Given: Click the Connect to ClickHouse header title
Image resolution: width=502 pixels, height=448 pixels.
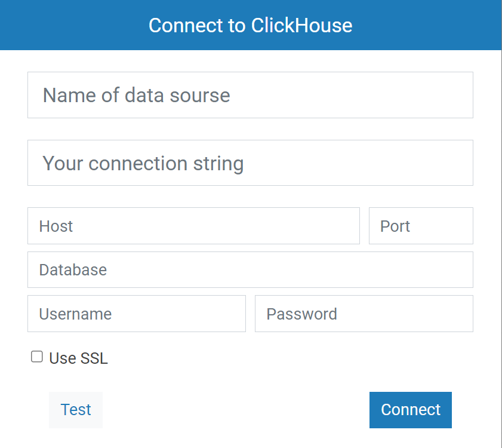Looking at the screenshot, I should (x=250, y=25).
